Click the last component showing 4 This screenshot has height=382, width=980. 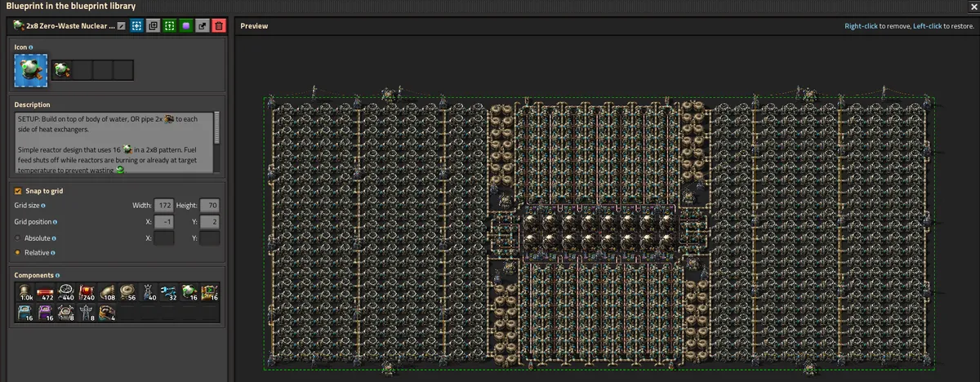[107, 313]
